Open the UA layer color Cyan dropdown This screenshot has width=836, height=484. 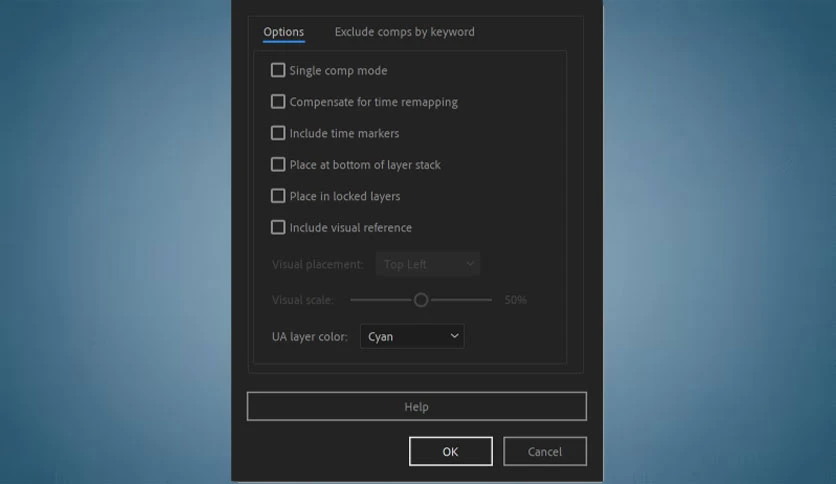tap(412, 336)
